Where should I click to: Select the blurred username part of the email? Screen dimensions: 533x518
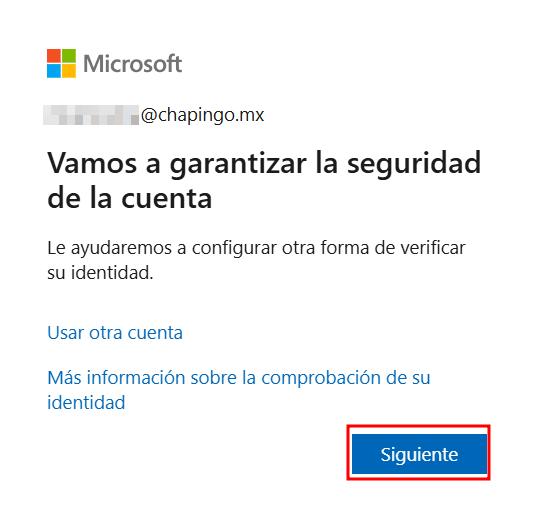coord(91,115)
